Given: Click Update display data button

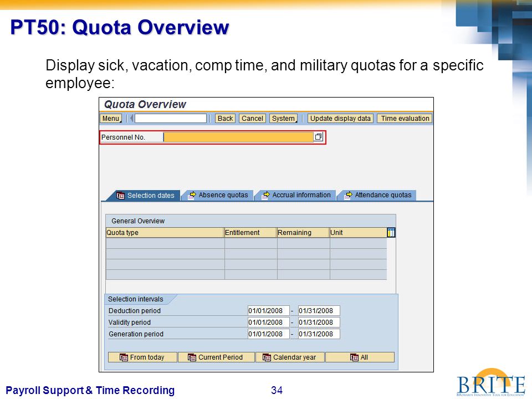Looking at the screenshot, I should 340,119.
